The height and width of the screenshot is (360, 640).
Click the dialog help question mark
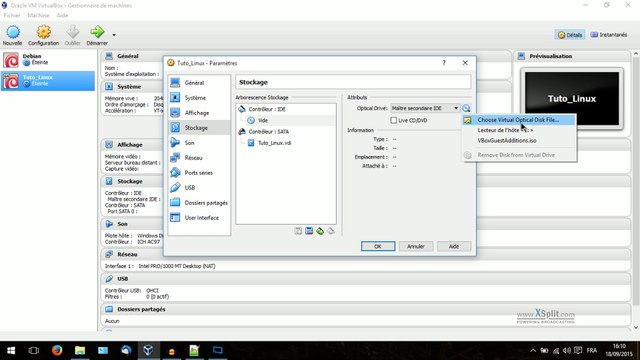click(x=444, y=63)
